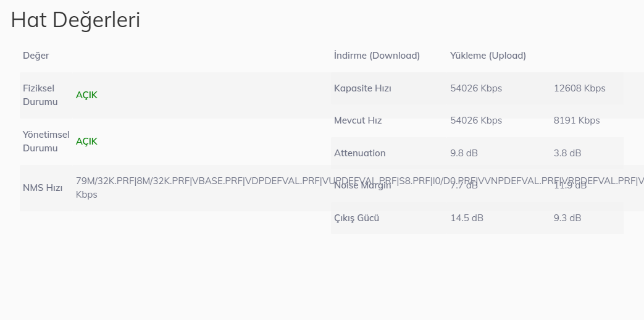Click the 12608 Kbps upload capacity value

pos(579,88)
